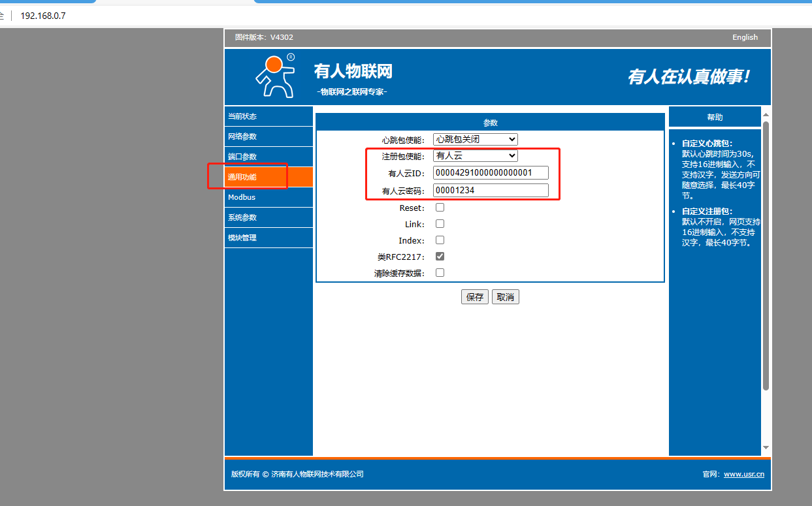Open the 模块管理 menu item
Viewport: 812px width, 506px height.
click(268, 238)
